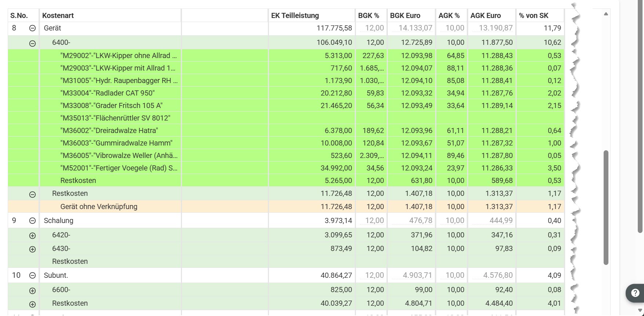This screenshot has width=644, height=316.
Task: Edit the BGK Euro field of Subunt.
Action: pos(411,275)
